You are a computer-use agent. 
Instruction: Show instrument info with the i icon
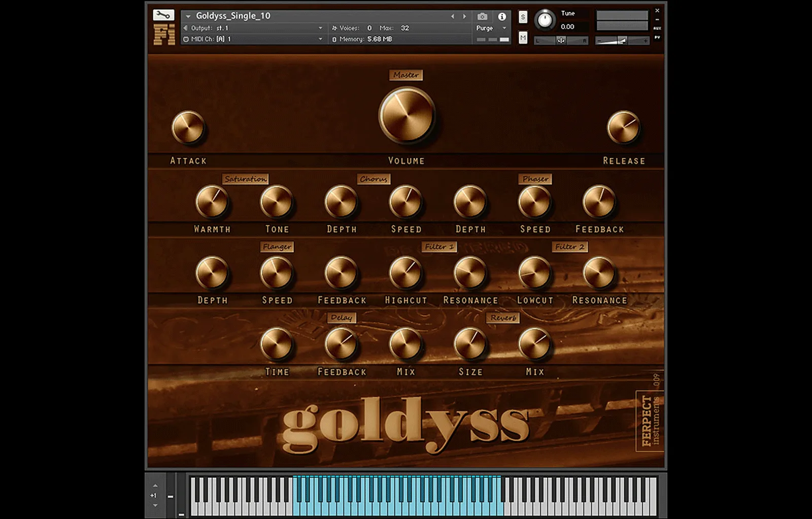point(502,16)
